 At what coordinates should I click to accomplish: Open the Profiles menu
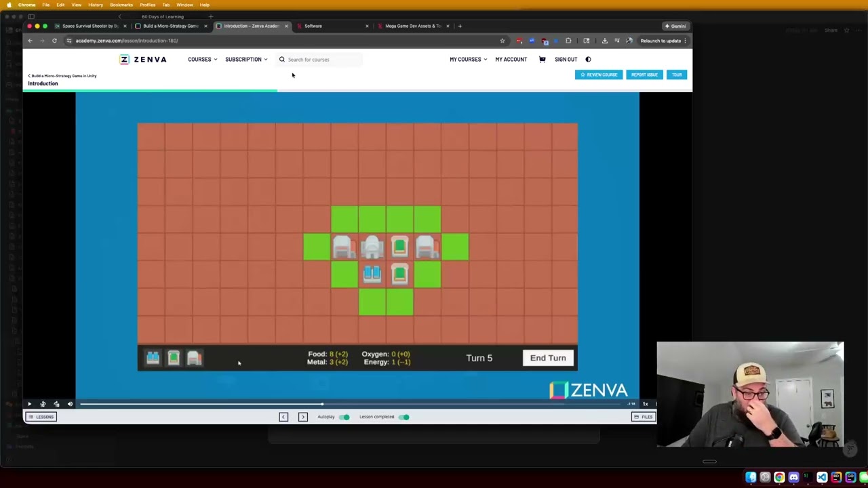tap(147, 5)
